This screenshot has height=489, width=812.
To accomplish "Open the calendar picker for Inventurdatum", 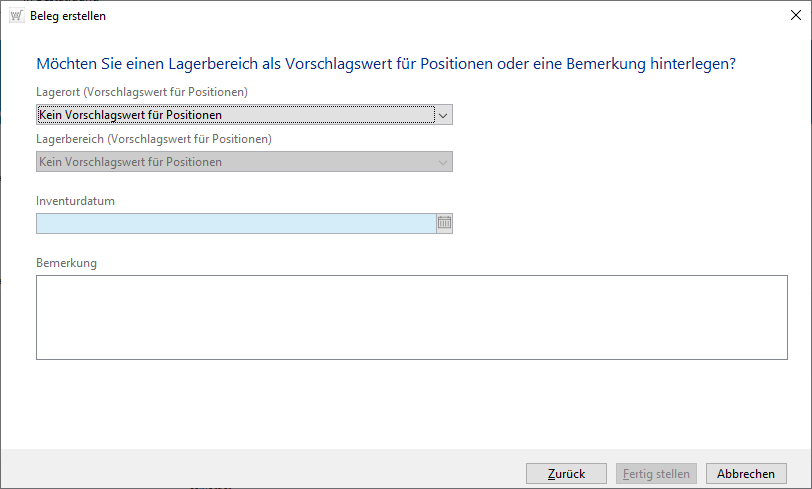I will 445,224.
